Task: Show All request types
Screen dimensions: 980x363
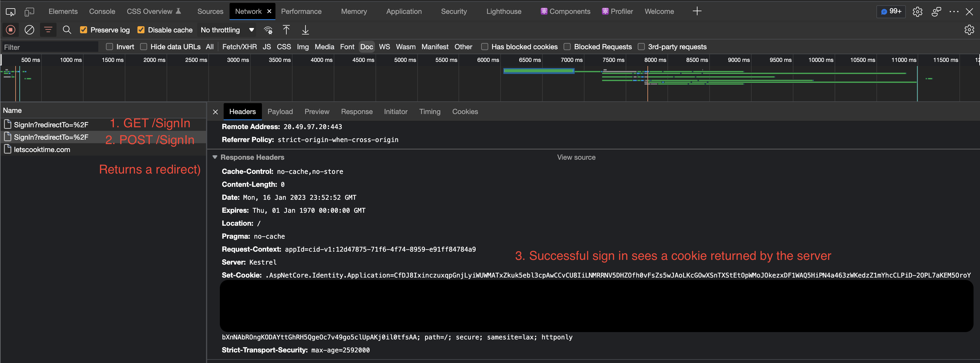Action: pos(210,47)
